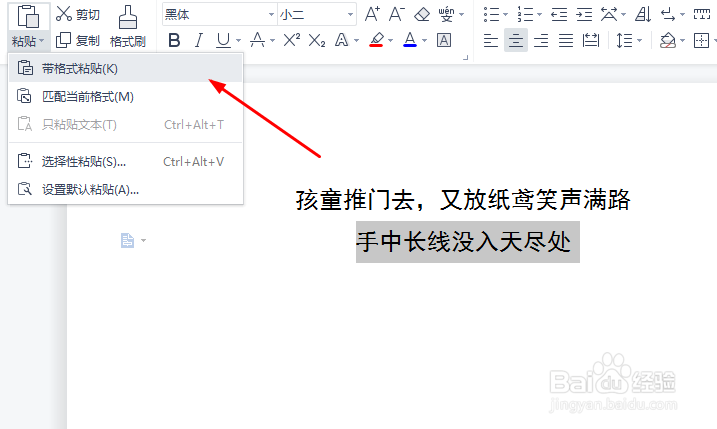Align text right

[541, 41]
